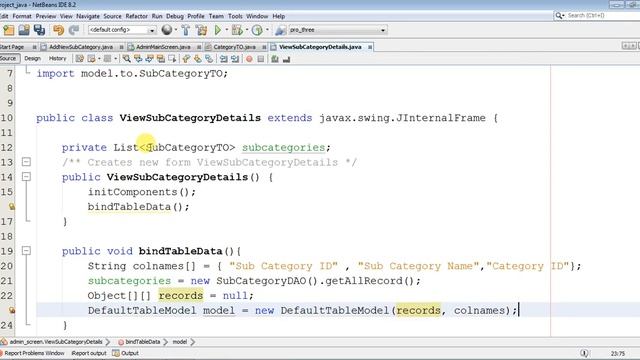640x360 pixels.
Task: Switch editor to History view
Action: [x=58, y=59]
